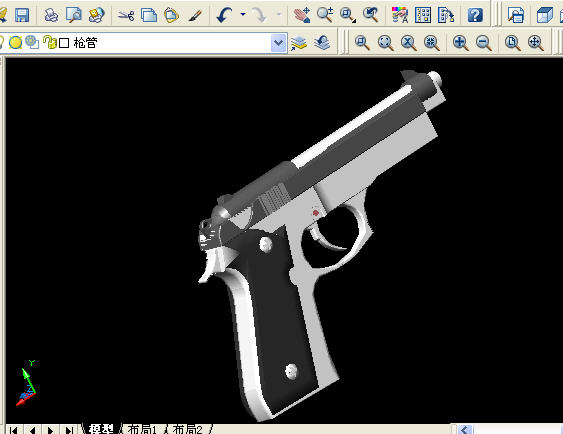Viewport: 563px width, 434px height.
Task: Click the greyed Redo arrow icon
Action: [259, 15]
